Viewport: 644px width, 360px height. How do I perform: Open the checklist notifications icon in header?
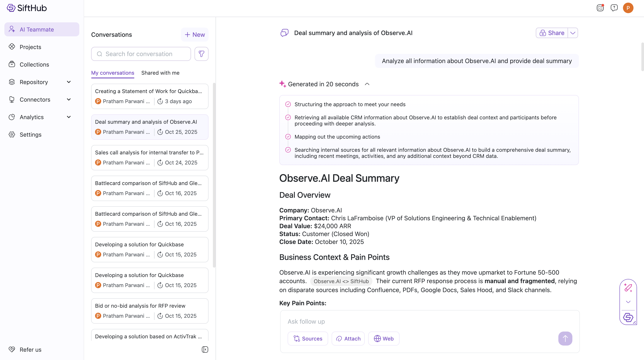coord(600,8)
